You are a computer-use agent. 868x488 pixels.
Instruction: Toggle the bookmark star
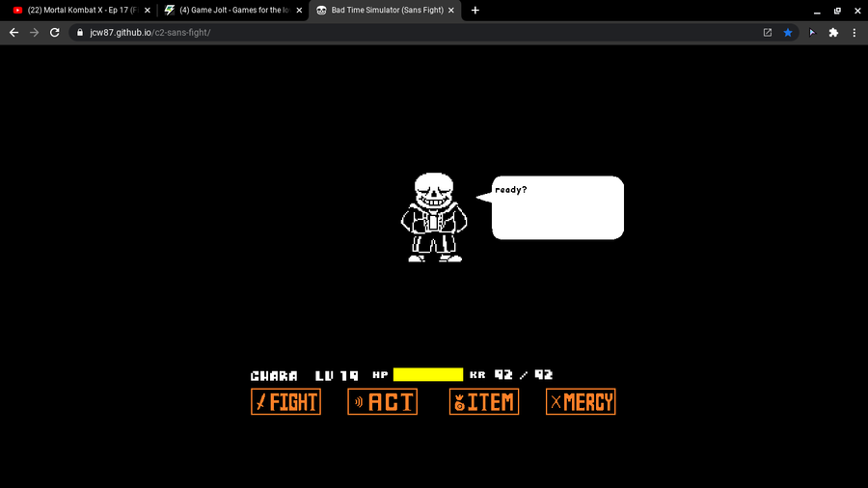(788, 33)
